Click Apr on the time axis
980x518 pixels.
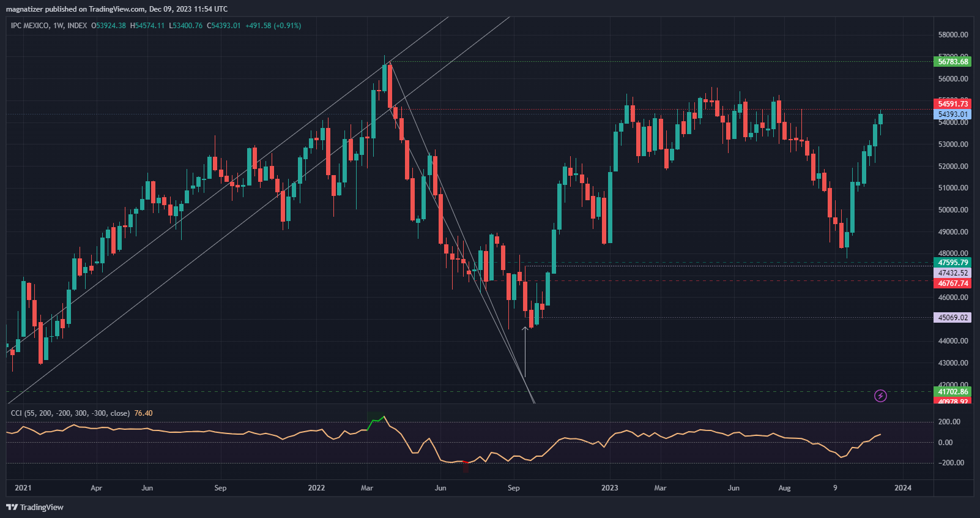coord(96,488)
